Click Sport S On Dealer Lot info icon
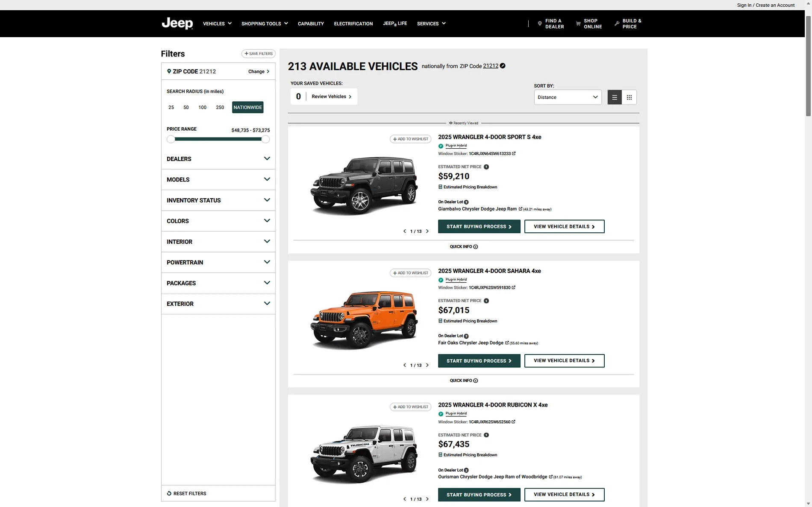 click(466, 202)
